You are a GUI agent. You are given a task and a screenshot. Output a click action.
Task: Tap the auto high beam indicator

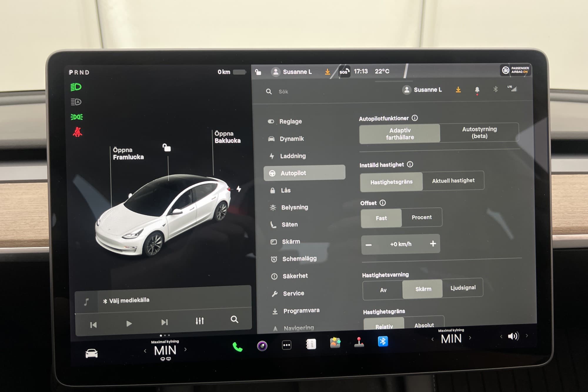tap(76, 102)
